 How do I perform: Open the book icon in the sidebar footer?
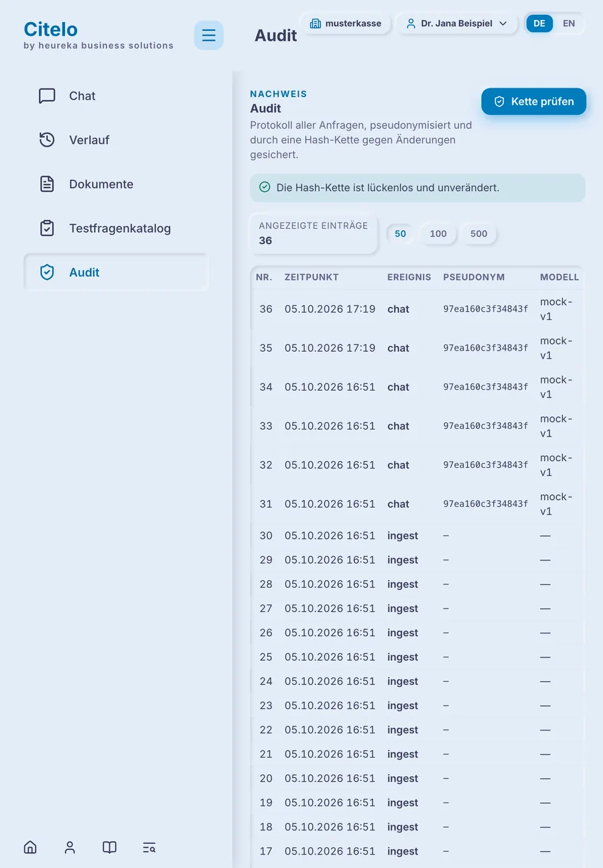point(109,847)
